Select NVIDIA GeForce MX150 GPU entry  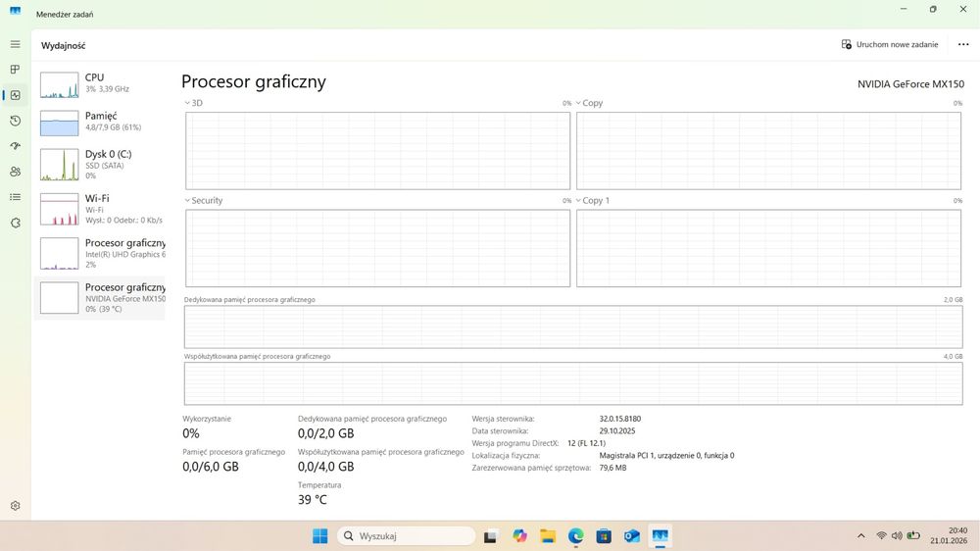100,298
